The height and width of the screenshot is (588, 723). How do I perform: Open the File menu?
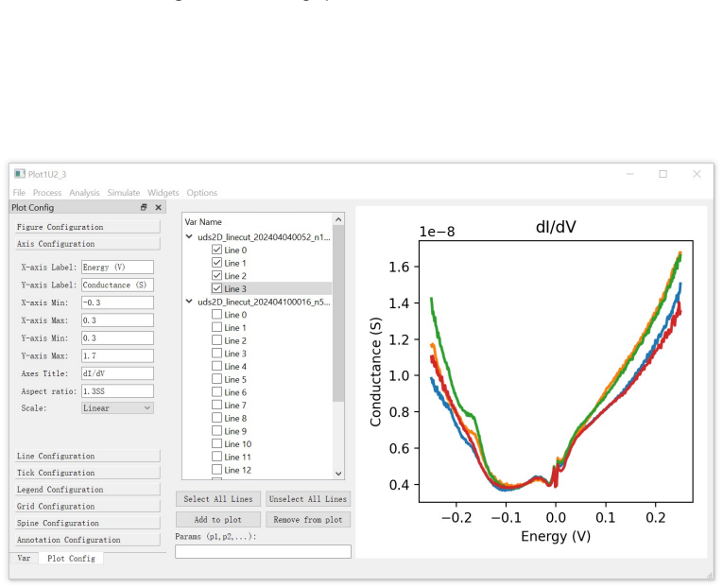pos(19,192)
